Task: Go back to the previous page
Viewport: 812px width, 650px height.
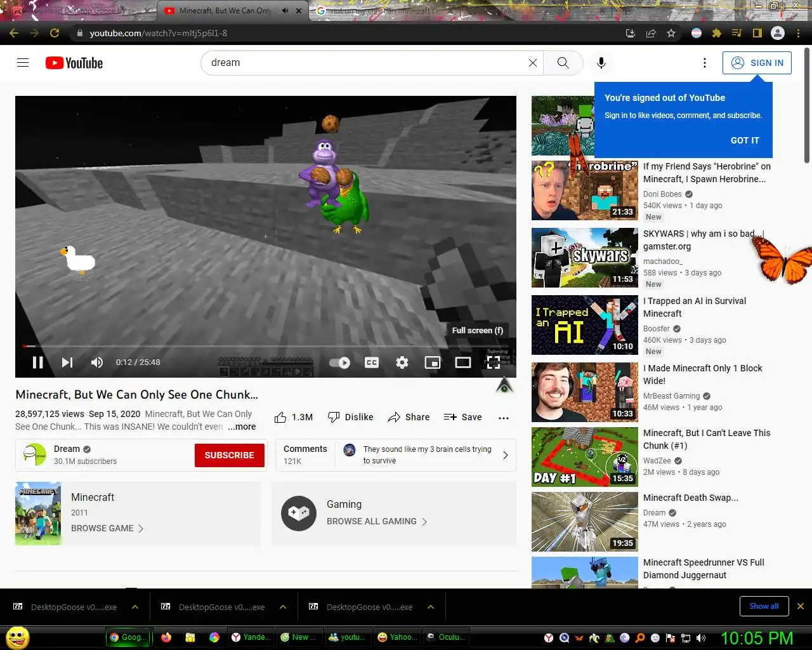Action: tap(14, 33)
